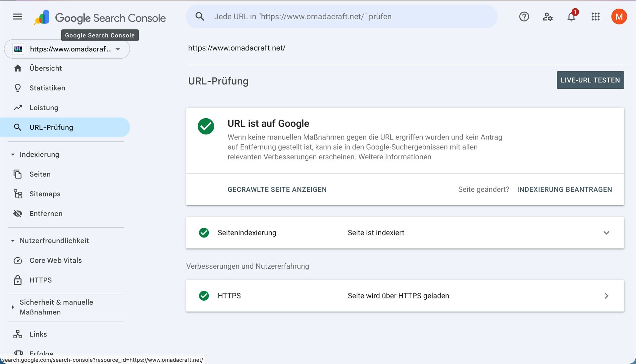This screenshot has height=364, width=636.
Task: Collapse the Indexierung section
Action: click(x=13, y=155)
